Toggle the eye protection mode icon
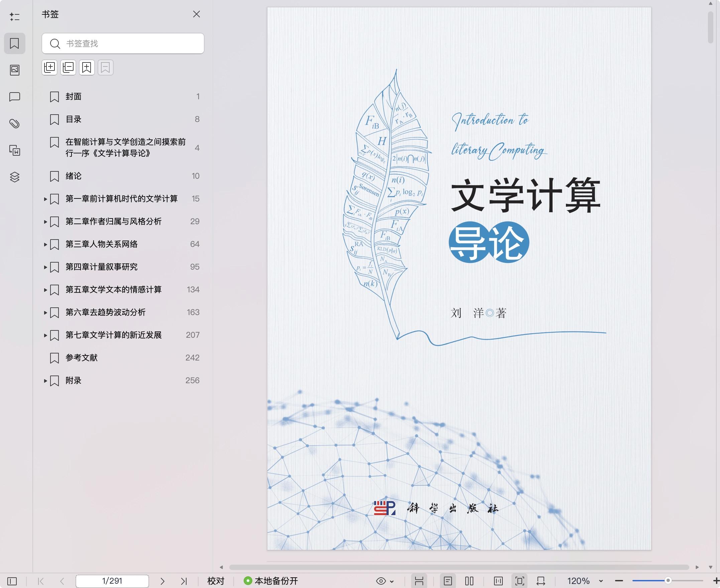The width and height of the screenshot is (720, 588). pyautogui.click(x=381, y=581)
